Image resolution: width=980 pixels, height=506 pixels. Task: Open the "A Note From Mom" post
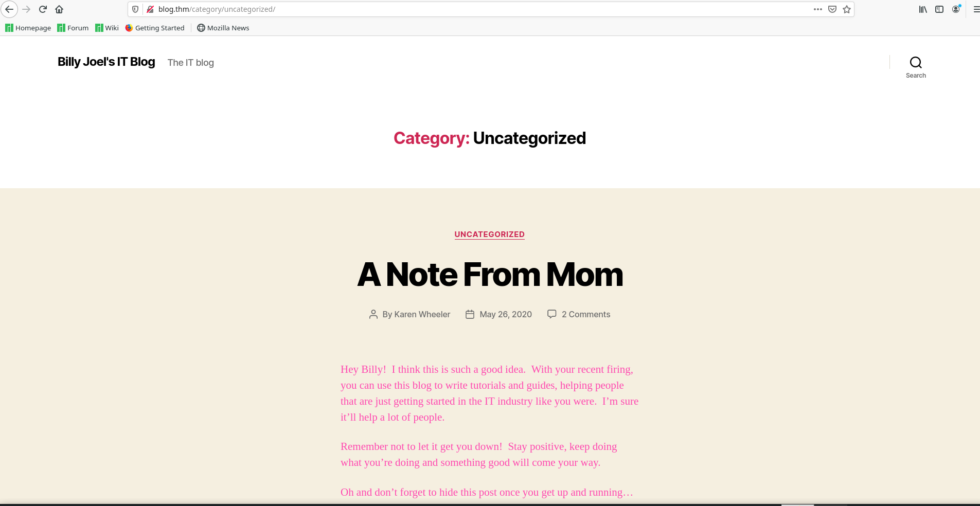[x=490, y=275]
